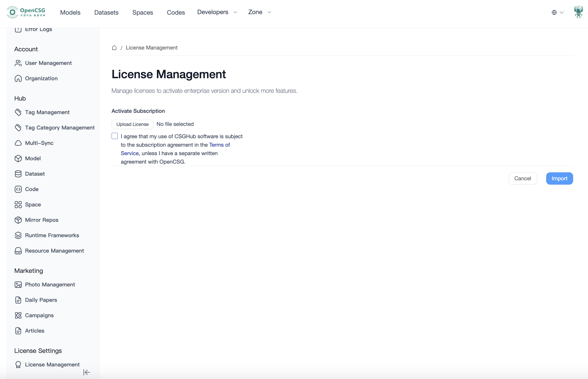Click the Space grid icon

tap(18, 205)
